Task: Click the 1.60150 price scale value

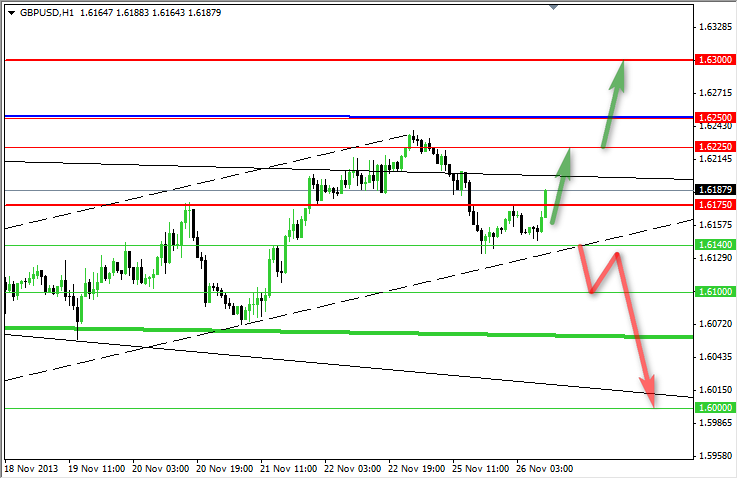Action: pos(715,390)
